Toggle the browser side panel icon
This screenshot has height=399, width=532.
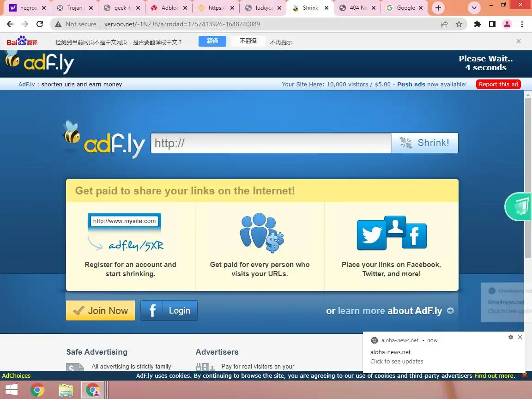tap(492, 24)
